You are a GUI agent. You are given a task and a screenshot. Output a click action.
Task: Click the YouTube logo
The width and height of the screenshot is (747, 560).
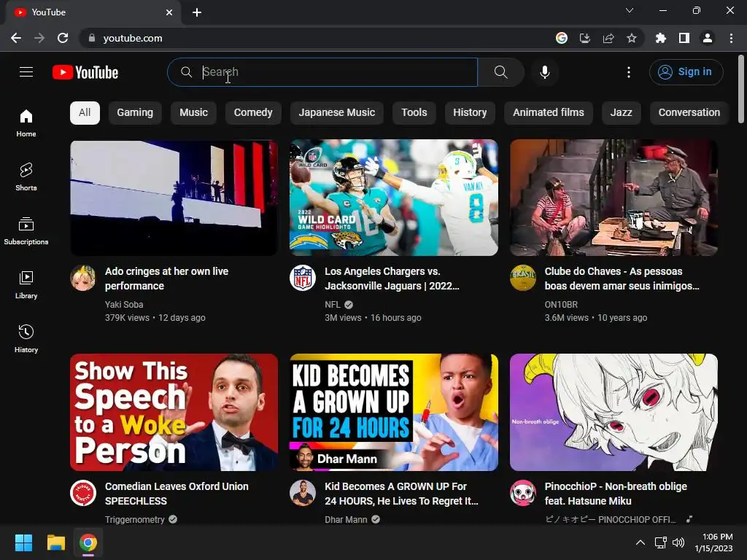tap(85, 72)
